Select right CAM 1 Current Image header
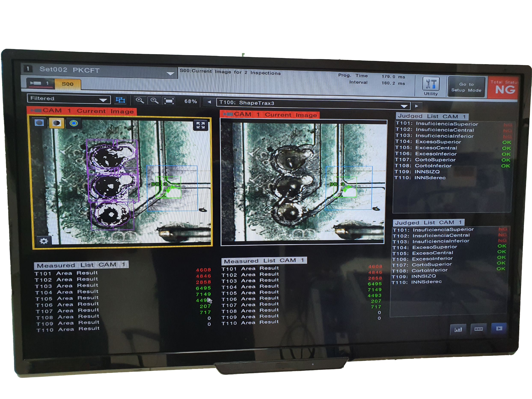This screenshot has height=399, width=532. (270, 114)
